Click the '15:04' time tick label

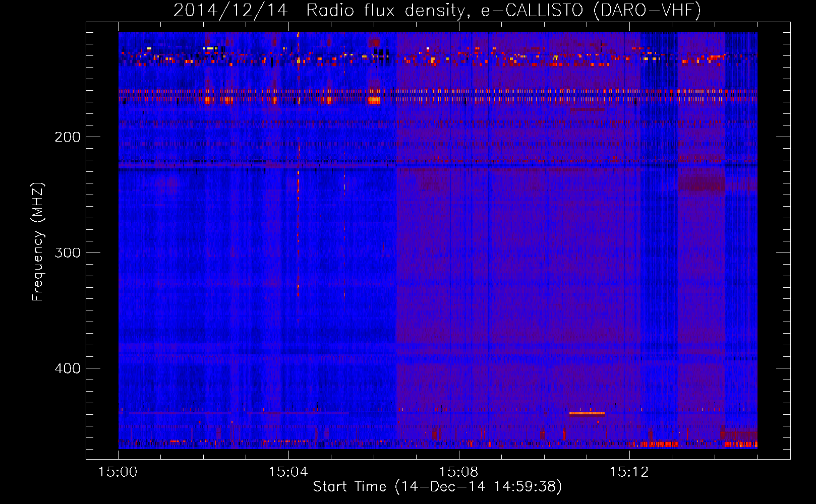point(288,472)
